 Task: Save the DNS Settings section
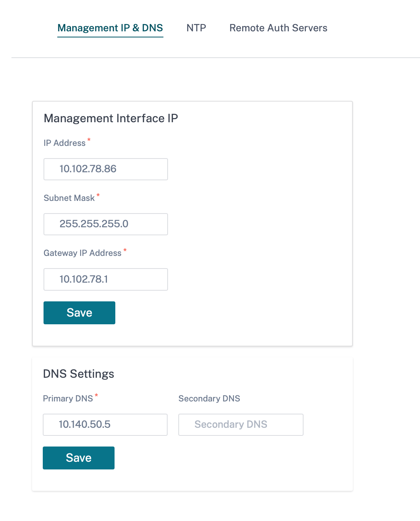click(x=79, y=458)
